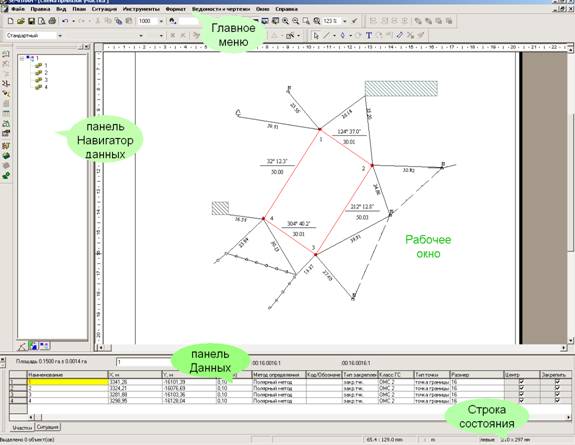This screenshot has height=445, width=575.
Task: Click the paint bucket icon beside scale field
Action: 172,21
